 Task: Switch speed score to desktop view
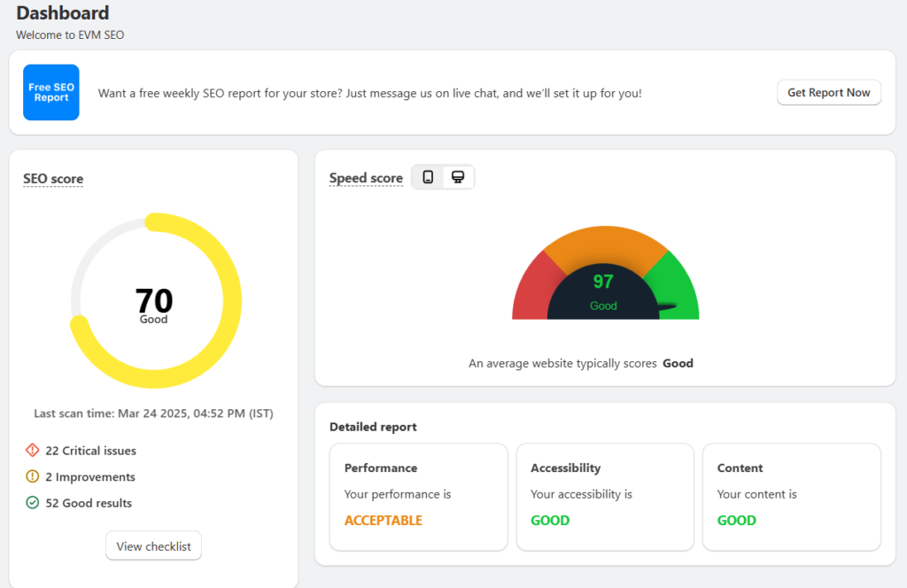[x=458, y=177]
